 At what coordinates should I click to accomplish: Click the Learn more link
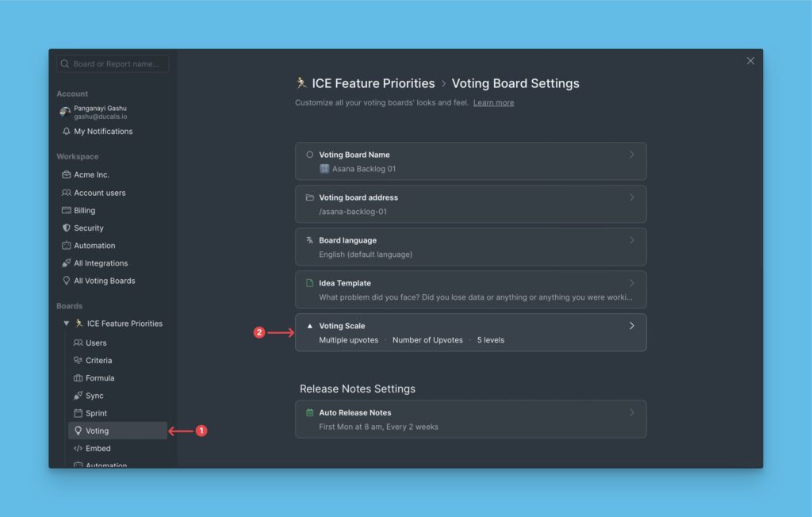(493, 103)
